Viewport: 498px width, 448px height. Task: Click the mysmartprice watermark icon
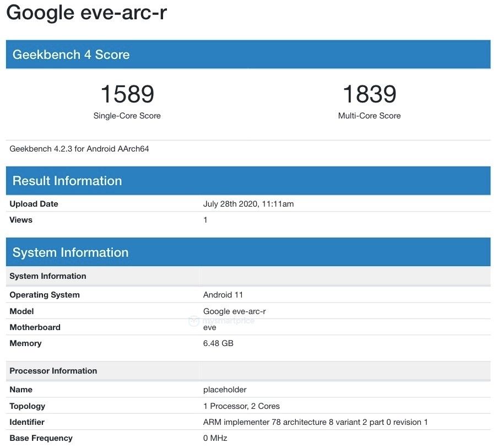[193, 320]
